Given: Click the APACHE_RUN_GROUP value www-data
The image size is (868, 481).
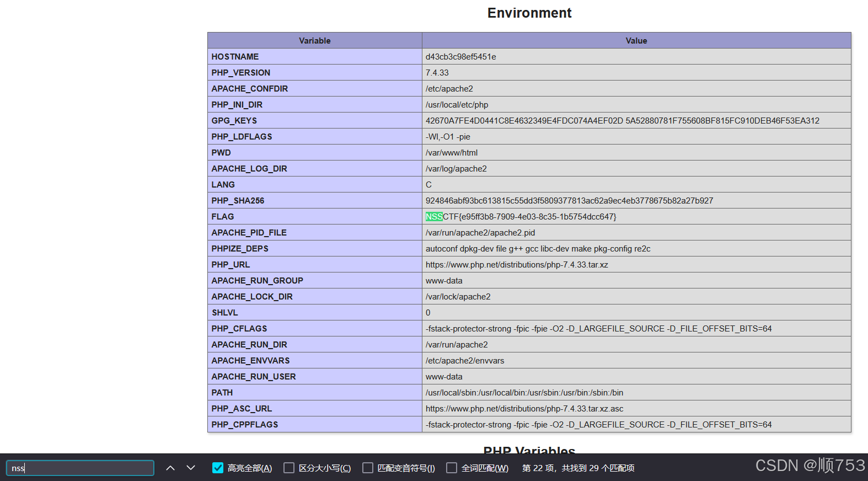Looking at the screenshot, I should coord(444,281).
